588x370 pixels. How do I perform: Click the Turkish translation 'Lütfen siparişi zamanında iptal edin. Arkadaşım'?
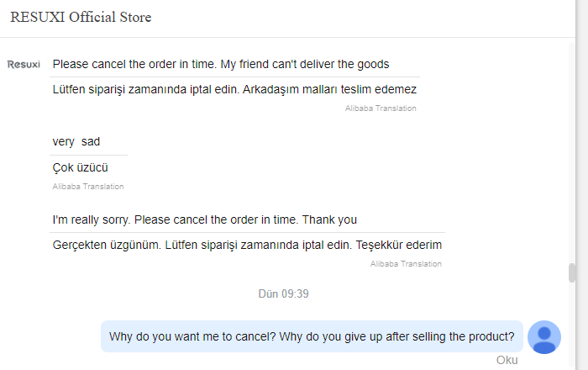coord(234,90)
